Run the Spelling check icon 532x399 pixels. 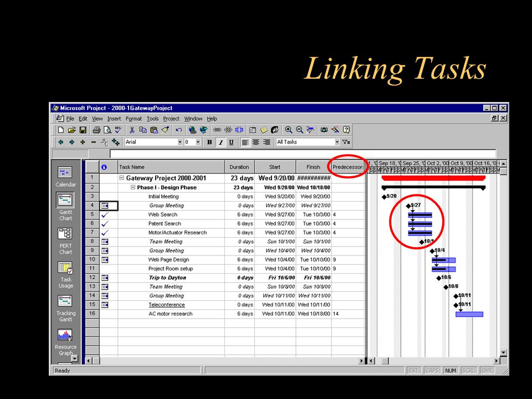click(x=118, y=130)
